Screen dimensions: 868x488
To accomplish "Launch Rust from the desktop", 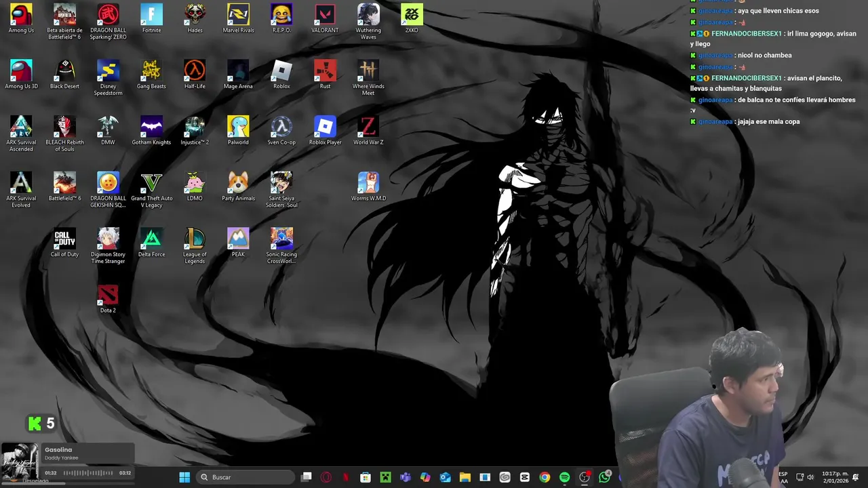I will 325,75.
